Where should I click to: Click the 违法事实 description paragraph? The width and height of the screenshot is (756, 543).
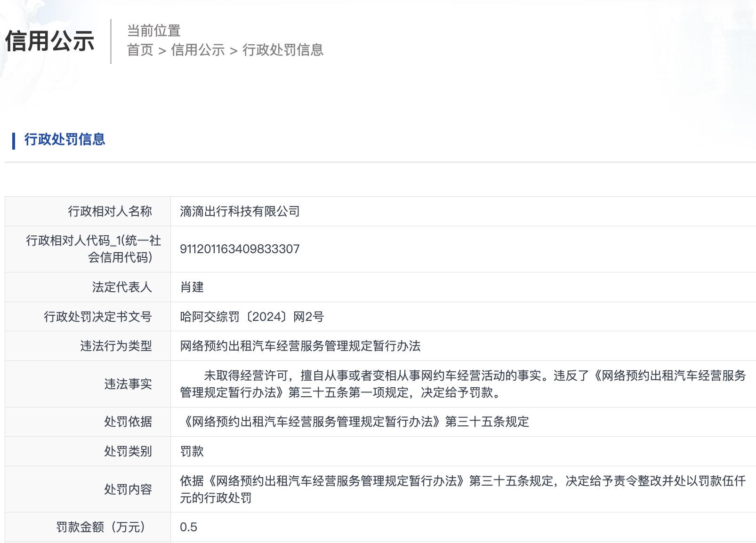(463, 384)
